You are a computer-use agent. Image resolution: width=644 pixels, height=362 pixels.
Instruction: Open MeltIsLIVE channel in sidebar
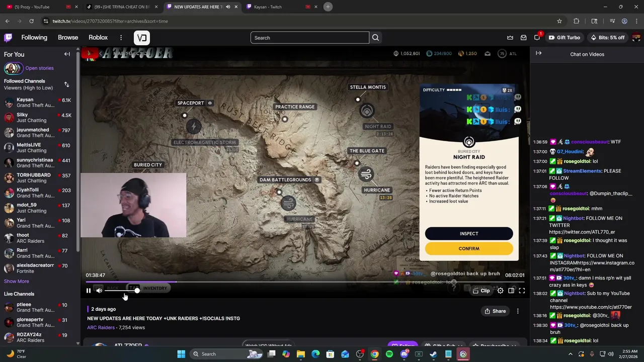tap(38, 148)
